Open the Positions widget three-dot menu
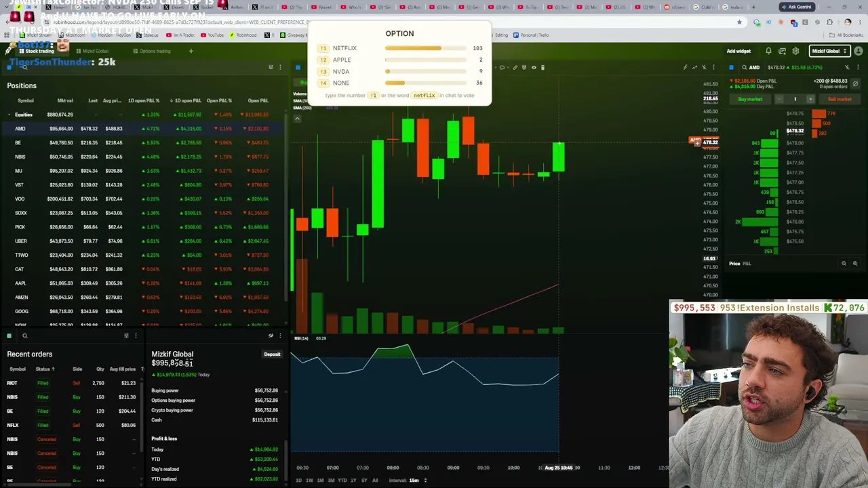Viewport: 868px width, 488px height. pos(280,67)
